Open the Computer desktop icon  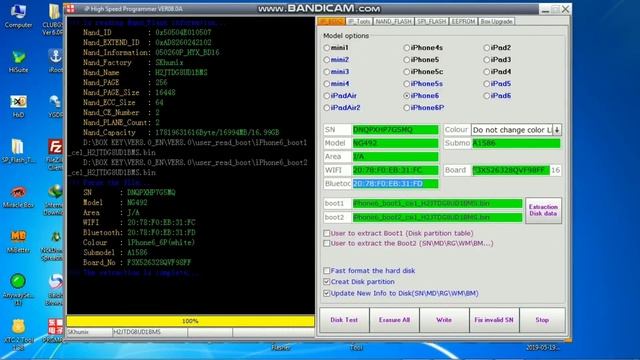18,16
